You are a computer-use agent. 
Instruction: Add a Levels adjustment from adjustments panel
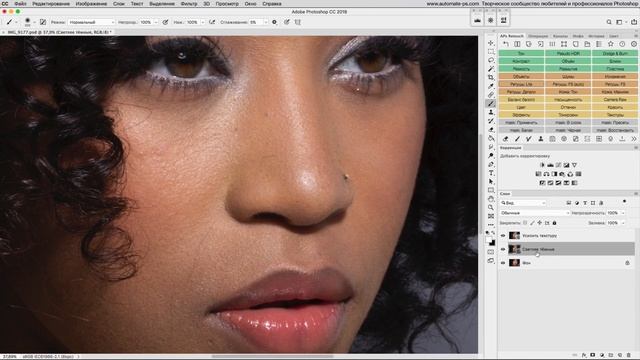550,165
